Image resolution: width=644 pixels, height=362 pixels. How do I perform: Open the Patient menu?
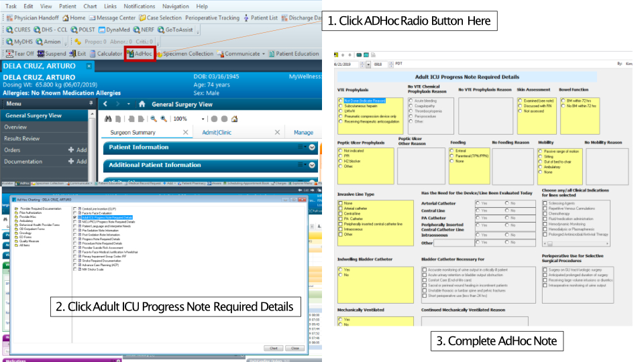pyautogui.click(x=67, y=6)
